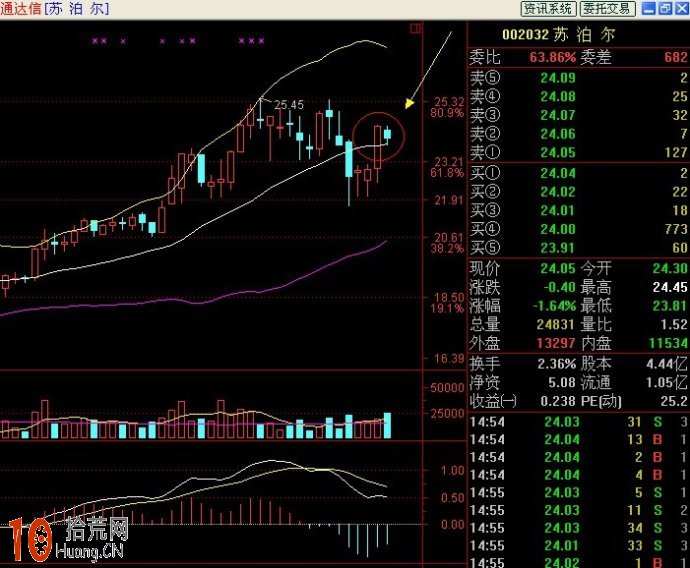Image resolution: width=690 pixels, height=568 pixels.
Task: Click 流通 value 1.05亿
Action: (666, 382)
